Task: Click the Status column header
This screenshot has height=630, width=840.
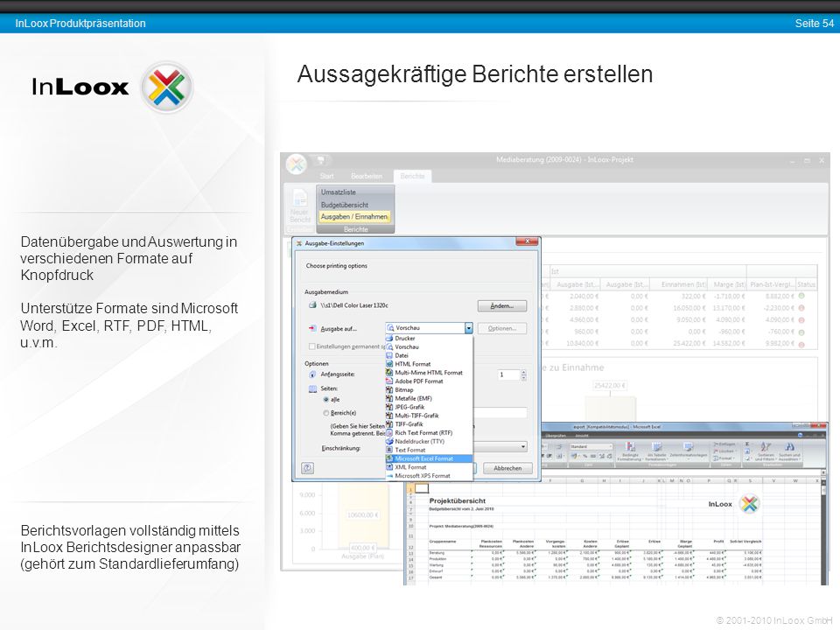Action: (806, 284)
